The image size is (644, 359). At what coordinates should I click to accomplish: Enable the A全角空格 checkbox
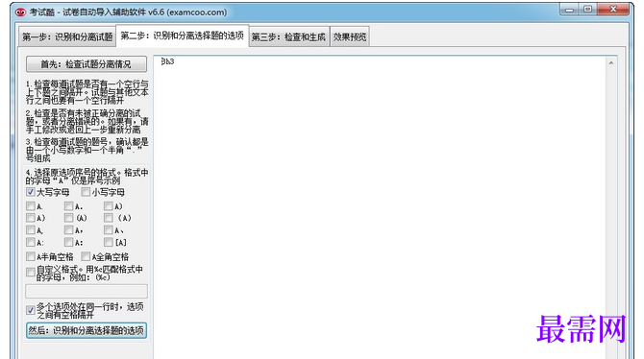click(x=86, y=257)
